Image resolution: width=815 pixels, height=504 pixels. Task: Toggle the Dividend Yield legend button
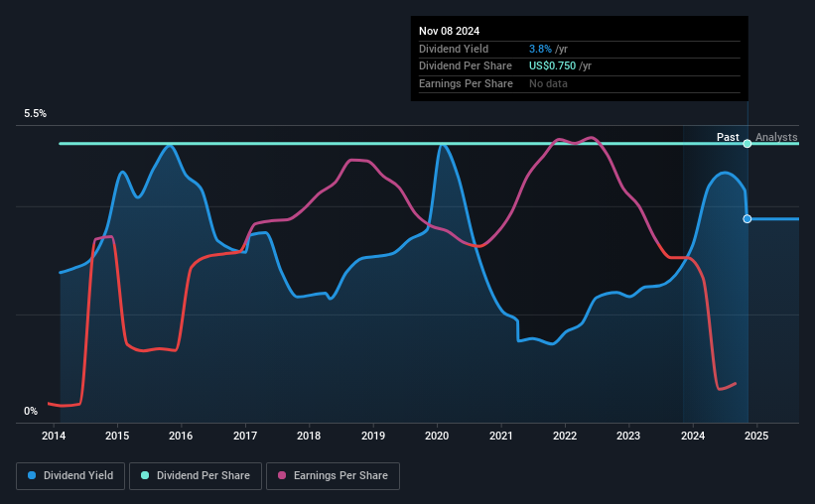pos(70,476)
